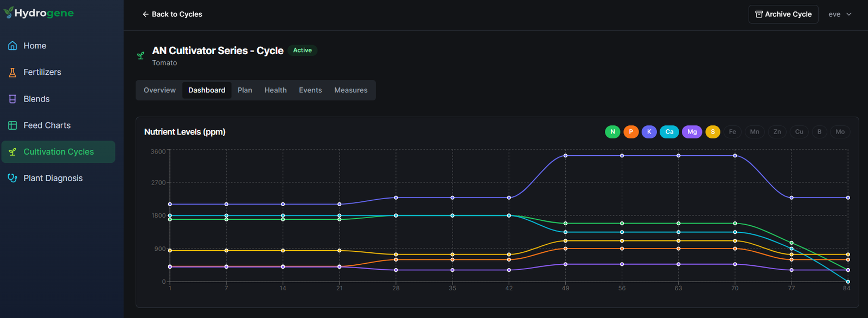The height and width of the screenshot is (318, 868).
Task: Enable the Mo nutrient series
Action: click(840, 132)
